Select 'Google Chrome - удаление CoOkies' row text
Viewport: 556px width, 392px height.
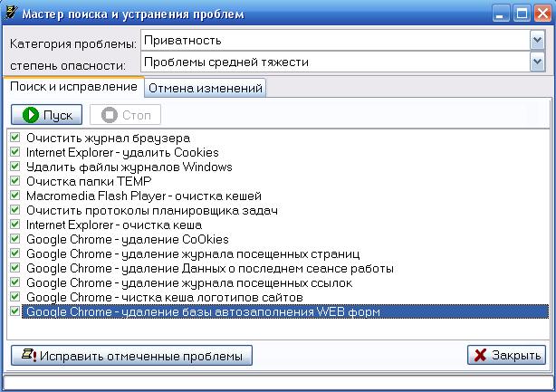(x=128, y=240)
